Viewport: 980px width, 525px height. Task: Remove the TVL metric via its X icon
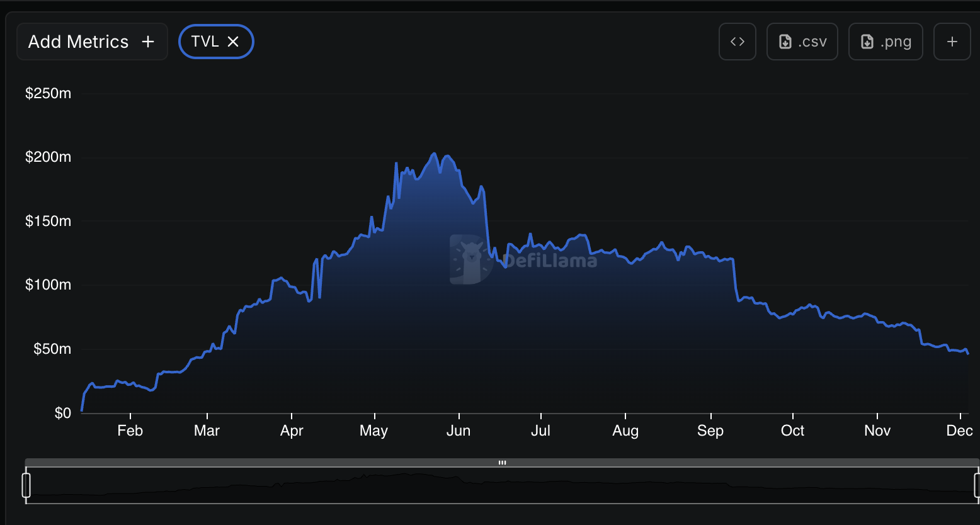(233, 41)
